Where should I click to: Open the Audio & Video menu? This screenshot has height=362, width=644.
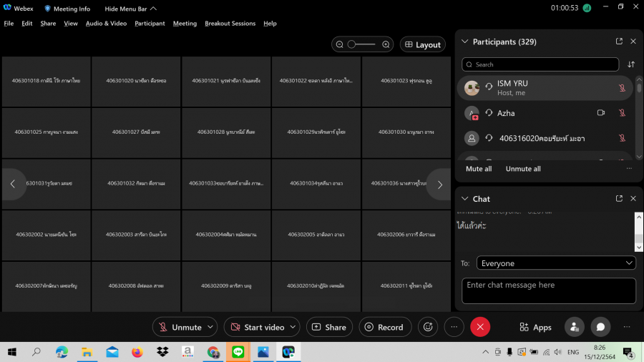point(106,24)
